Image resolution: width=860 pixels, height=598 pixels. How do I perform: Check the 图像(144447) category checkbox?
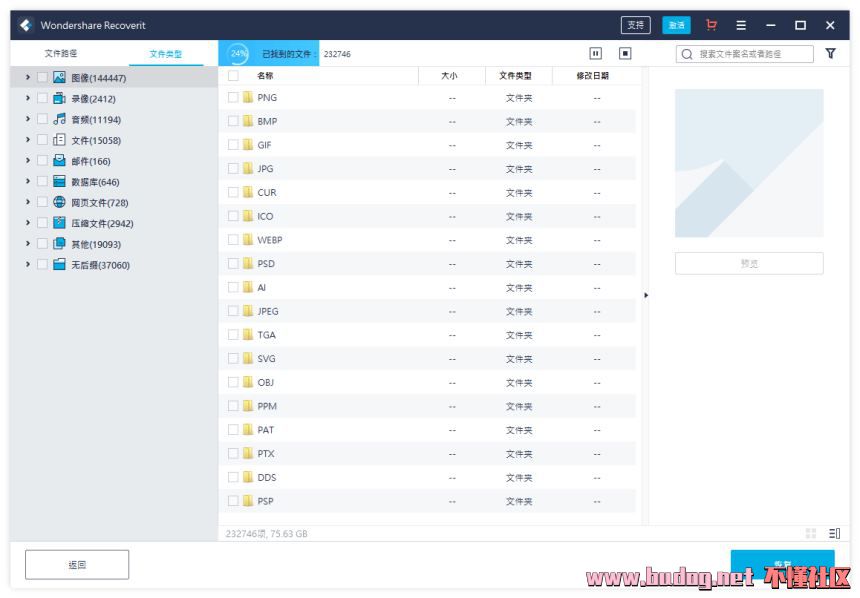tap(42, 77)
